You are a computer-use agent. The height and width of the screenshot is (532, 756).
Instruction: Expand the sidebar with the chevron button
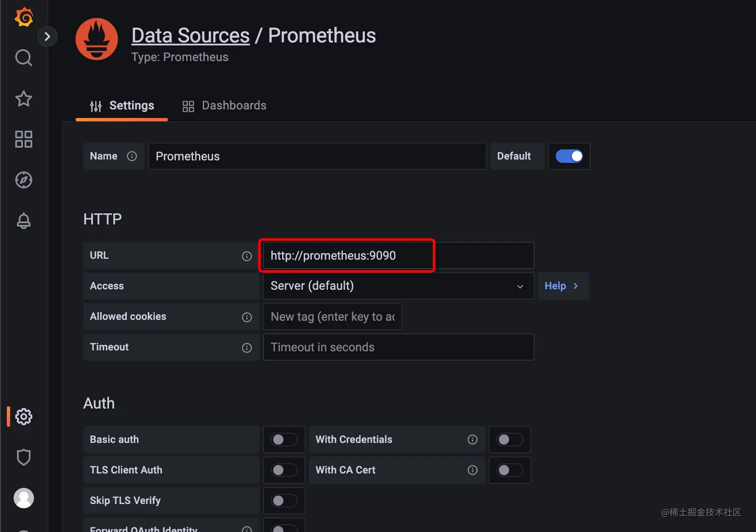click(47, 36)
